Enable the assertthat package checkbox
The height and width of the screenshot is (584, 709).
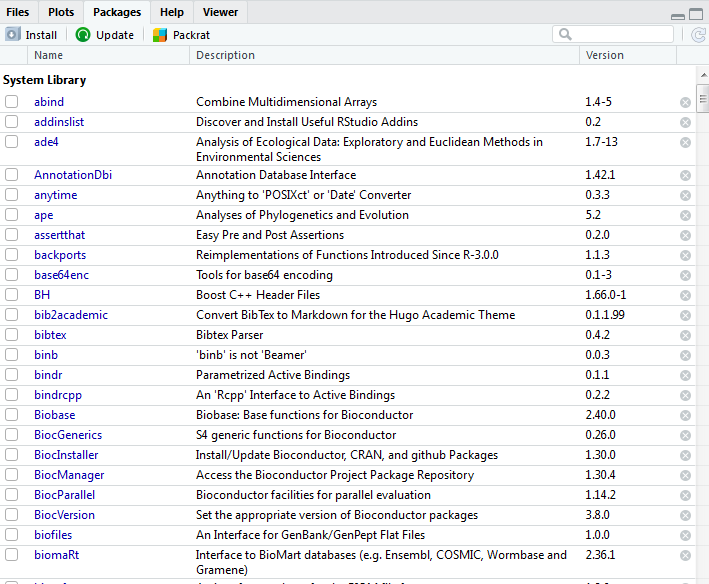12,235
